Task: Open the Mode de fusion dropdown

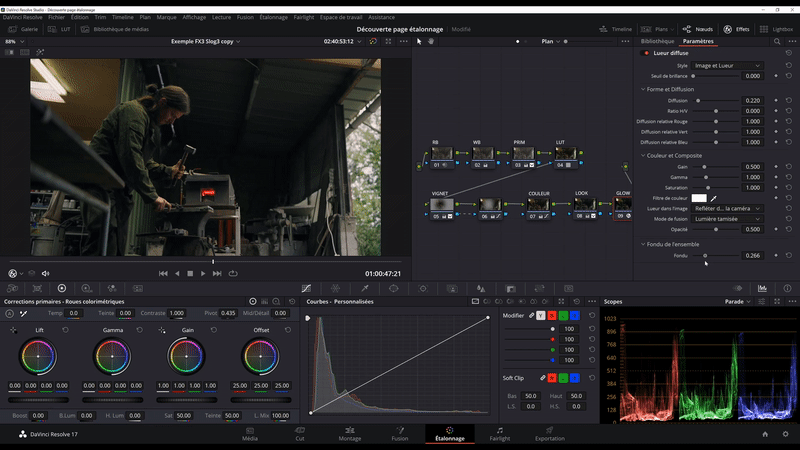Action: pyautogui.click(x=727, y=218)
